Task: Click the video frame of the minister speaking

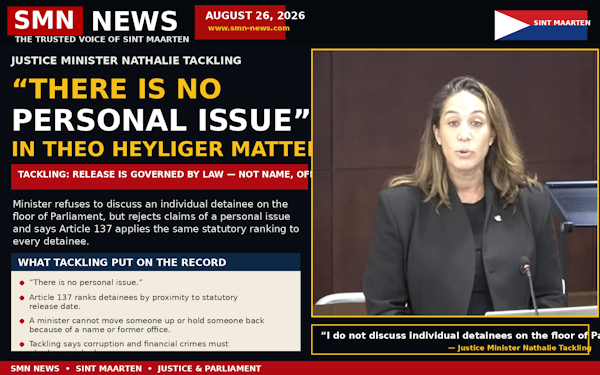Action: coord(455,183)
